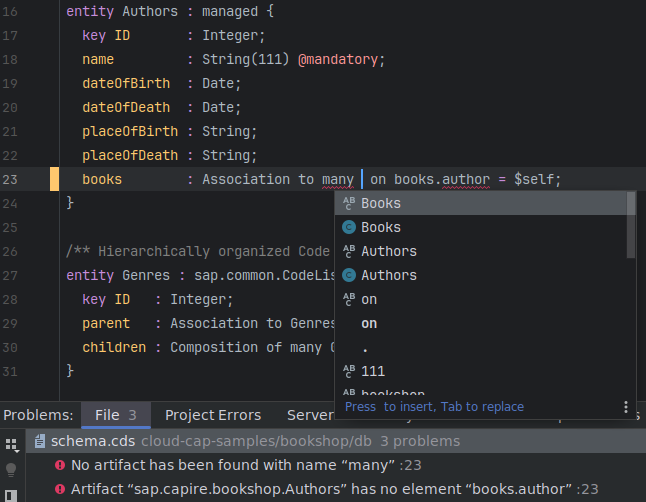The width and height of the screenshot is (646, 502).
Task: Click 'placeOfDeath' field on line 22
Action: tap(130, 155)
